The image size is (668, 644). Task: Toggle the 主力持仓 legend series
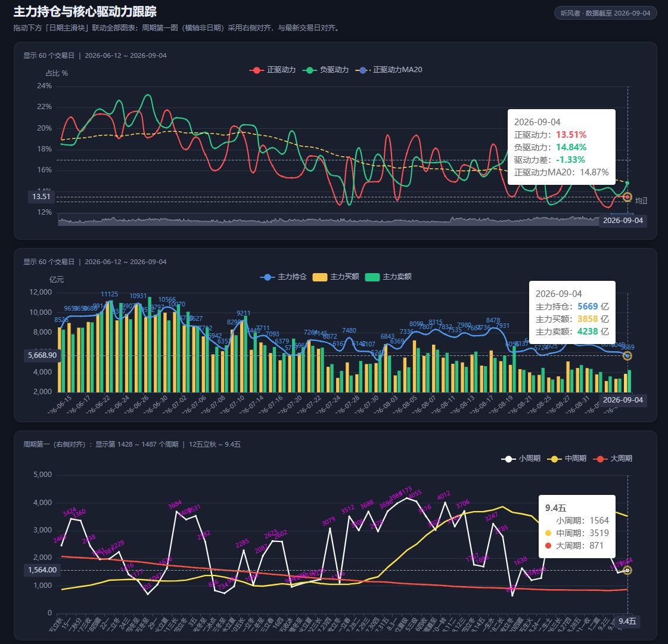click(x=283, y=277)
